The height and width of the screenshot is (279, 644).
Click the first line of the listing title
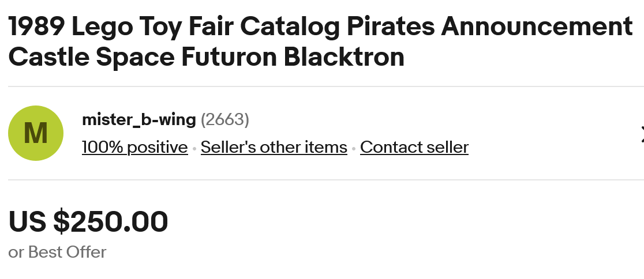320,27
